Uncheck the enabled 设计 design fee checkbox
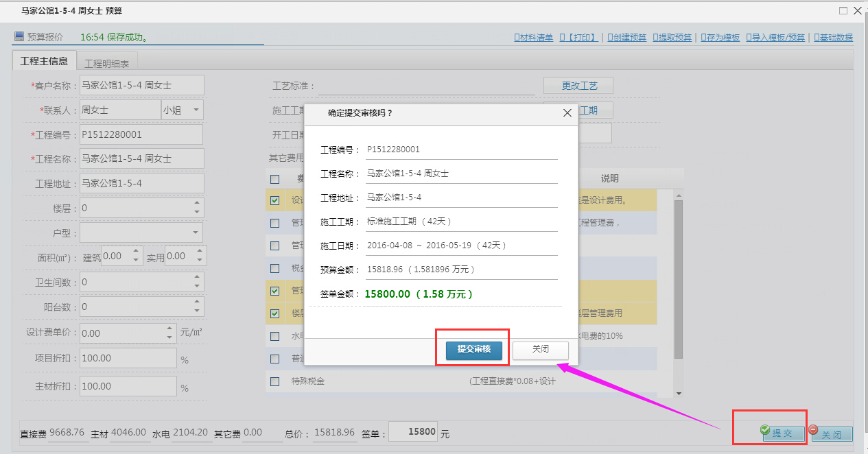 point(275,200)
